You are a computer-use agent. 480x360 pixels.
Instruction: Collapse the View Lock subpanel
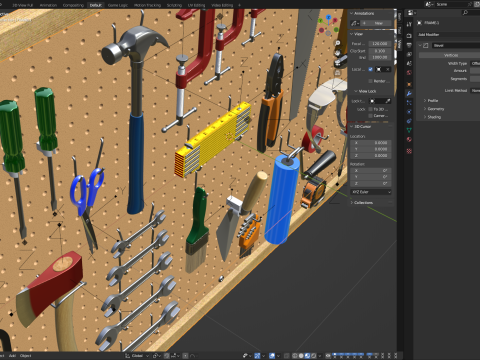pyautogui.click(x=356, y=91)
